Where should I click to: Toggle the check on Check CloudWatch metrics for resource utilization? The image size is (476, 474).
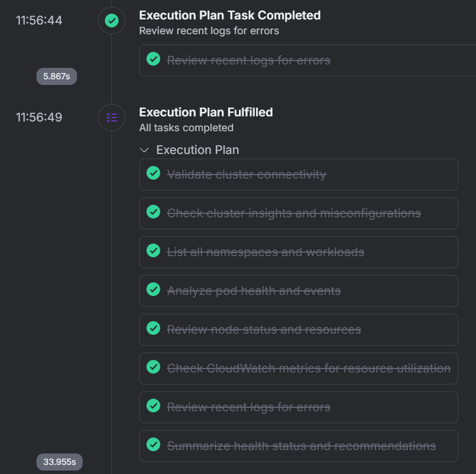point(153,367)
